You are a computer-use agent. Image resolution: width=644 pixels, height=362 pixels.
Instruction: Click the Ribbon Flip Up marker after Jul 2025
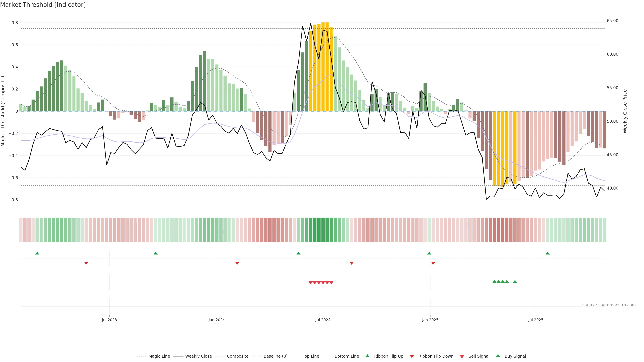548,253
